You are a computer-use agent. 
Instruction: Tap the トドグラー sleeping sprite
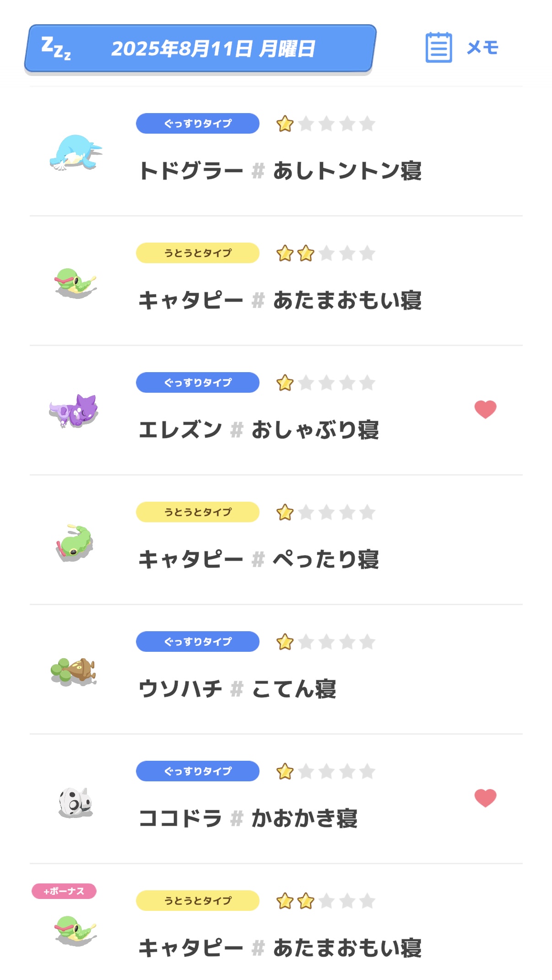point(75,152)
